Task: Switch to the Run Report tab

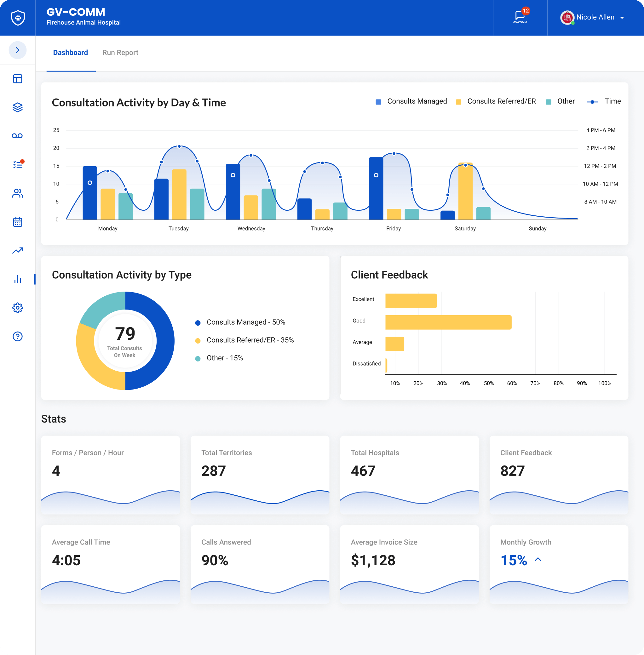Action: [120, 53]
